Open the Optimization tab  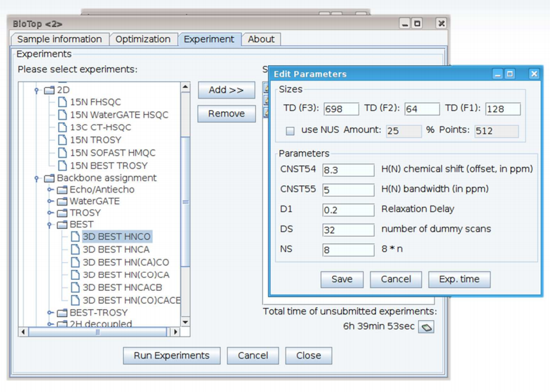(143, 39)
